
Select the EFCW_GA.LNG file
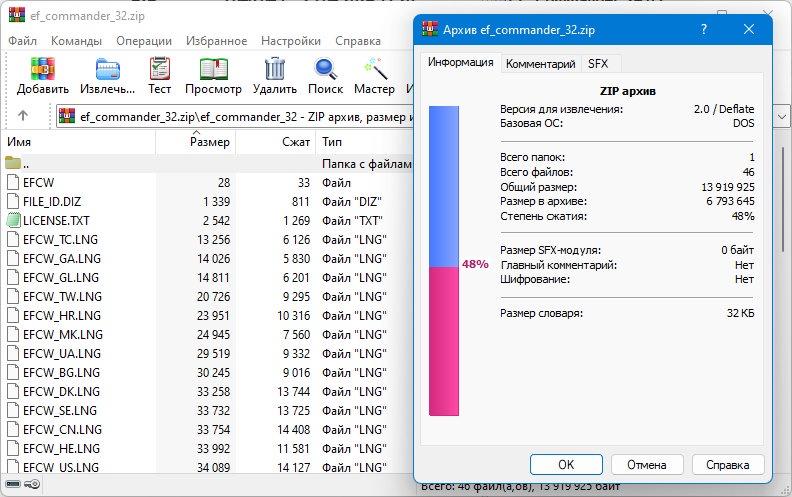click(x=62, y=258)
